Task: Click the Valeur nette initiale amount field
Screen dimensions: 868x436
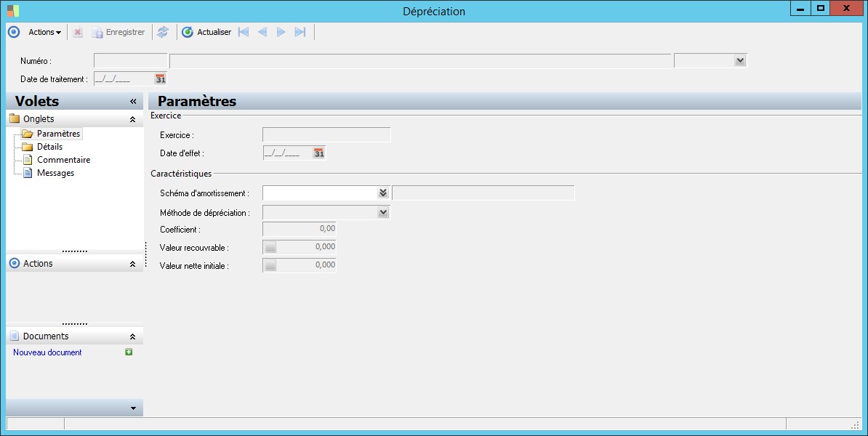Action: coord(306,265)
